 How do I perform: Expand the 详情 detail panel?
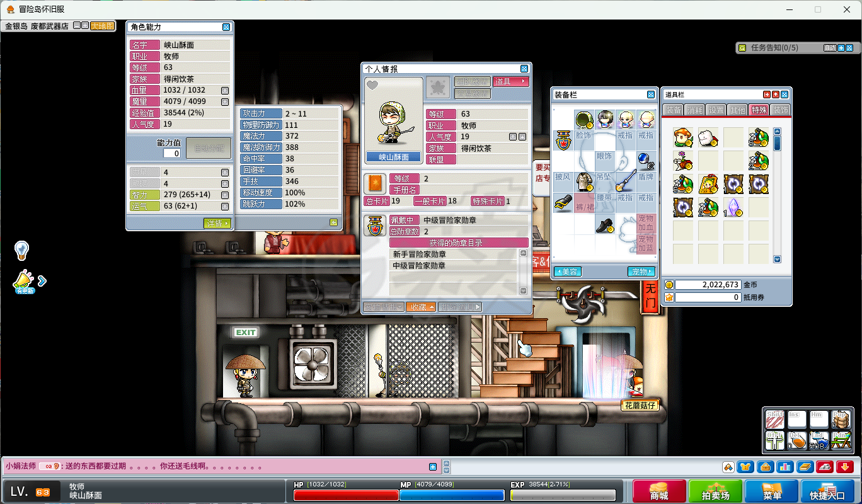click(217, 224)
